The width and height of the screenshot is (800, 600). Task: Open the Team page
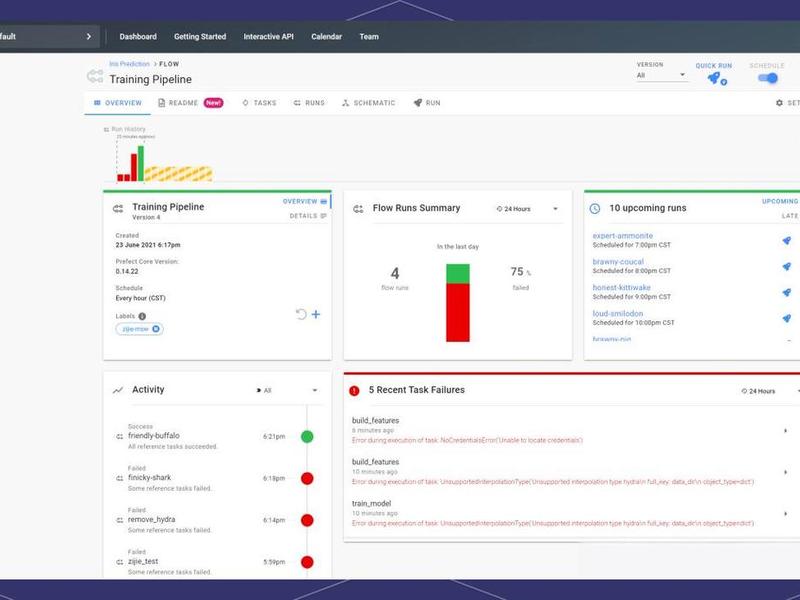[369, 36]
